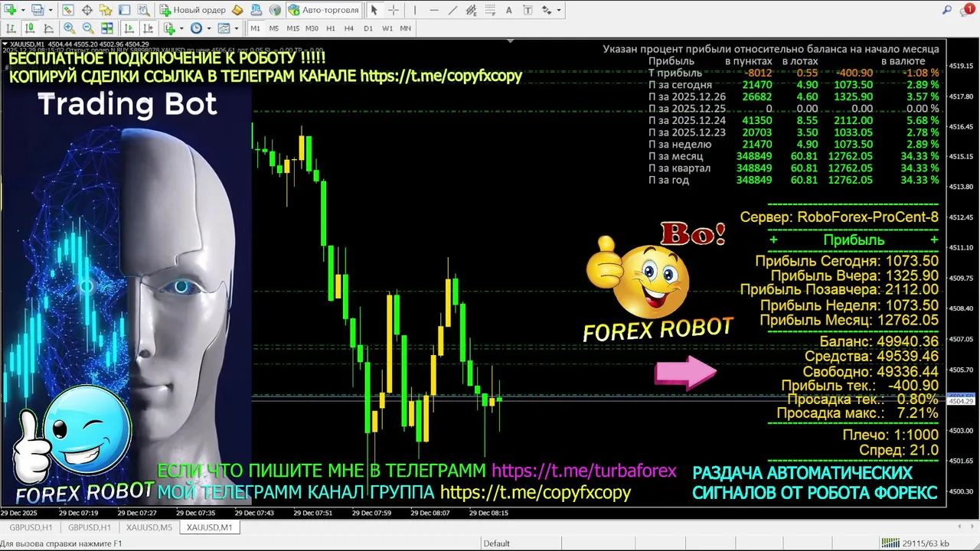Launch MetaEditor from the toolbar
This screenshot has height=551, width=980.
(x=237, y=10)
